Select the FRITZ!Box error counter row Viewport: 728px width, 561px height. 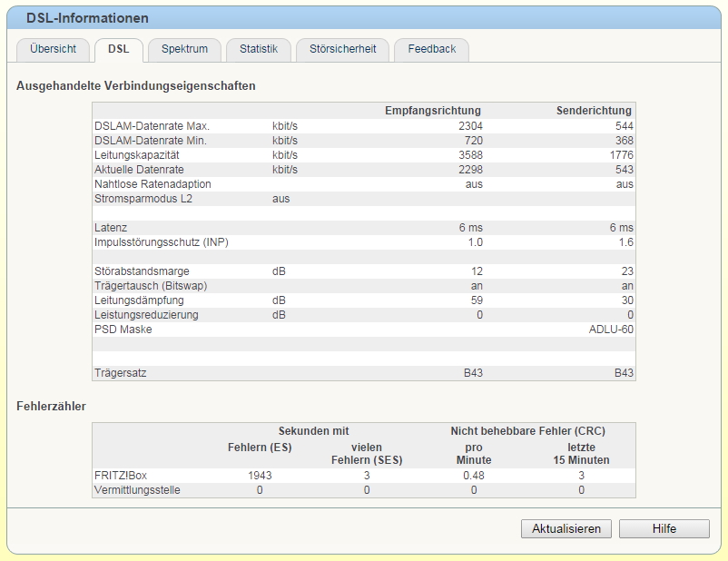363,476
